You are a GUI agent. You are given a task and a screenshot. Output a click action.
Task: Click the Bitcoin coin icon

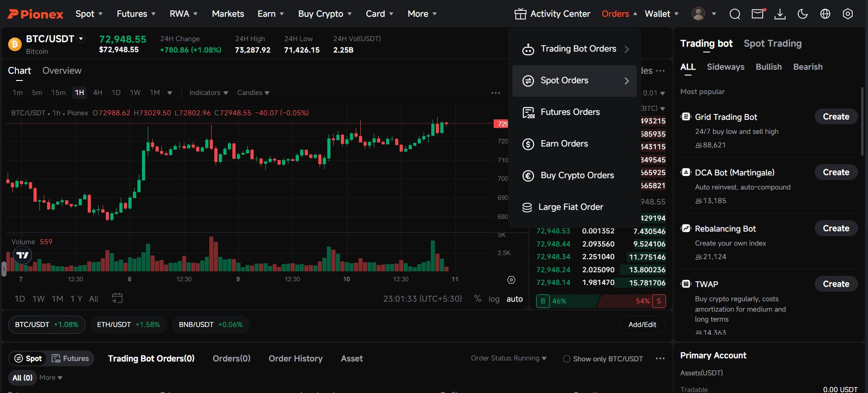pyautogui.click(x=15, y=44)
